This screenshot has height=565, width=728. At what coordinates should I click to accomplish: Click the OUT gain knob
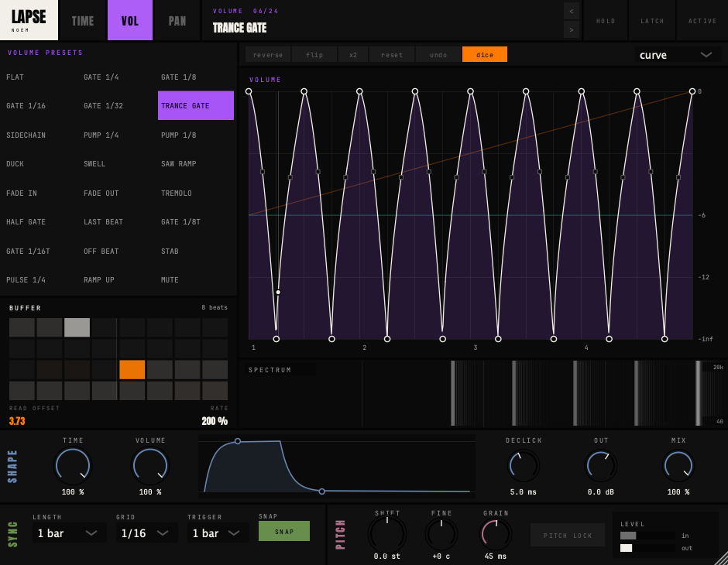click(x=601, y=466)
